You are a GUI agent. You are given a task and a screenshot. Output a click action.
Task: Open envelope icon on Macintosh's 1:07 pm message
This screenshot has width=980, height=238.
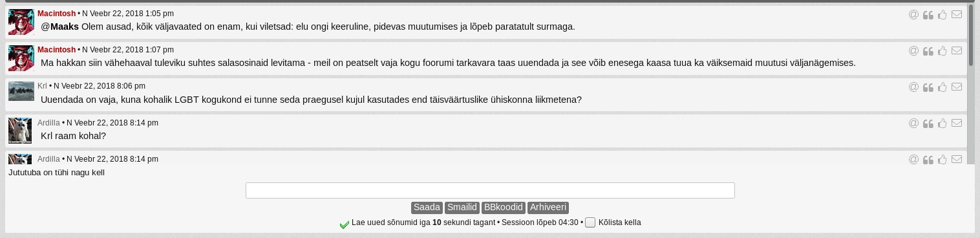coord(957,50)
